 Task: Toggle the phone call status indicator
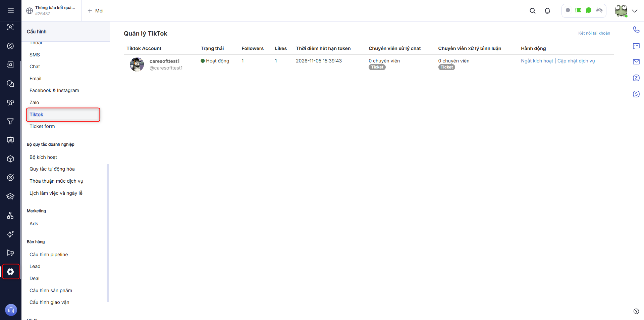coord(599,10)
